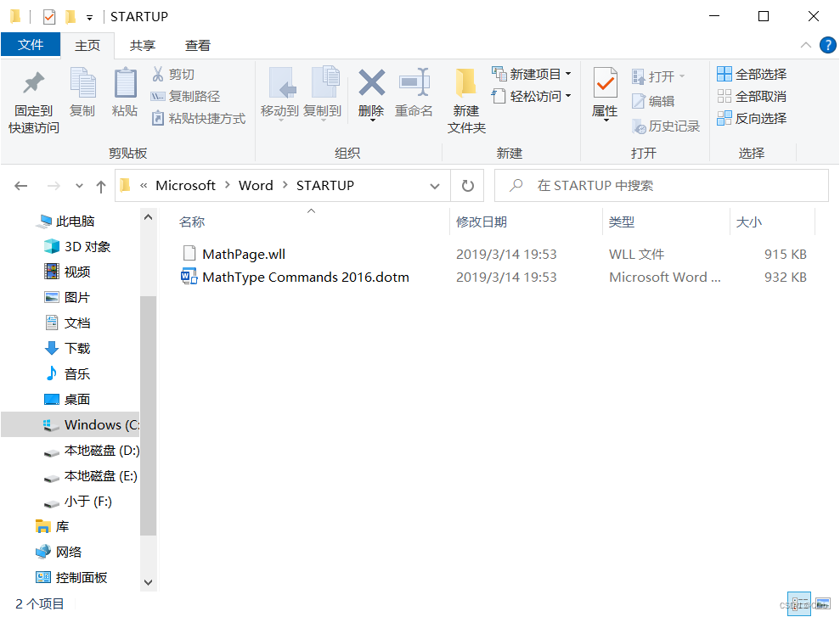Open Local Disk (D:) in sidebar

(x=92, y=451)
